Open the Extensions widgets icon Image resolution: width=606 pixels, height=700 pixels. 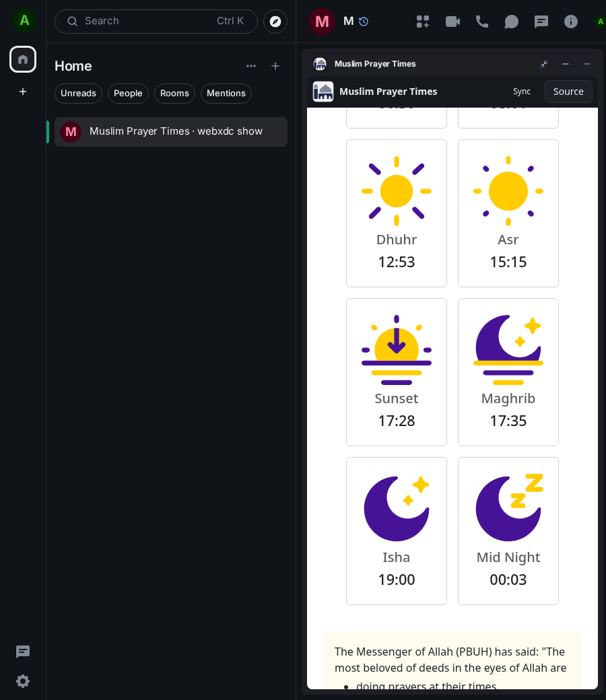pyautogui.click(x=422, y=22)
